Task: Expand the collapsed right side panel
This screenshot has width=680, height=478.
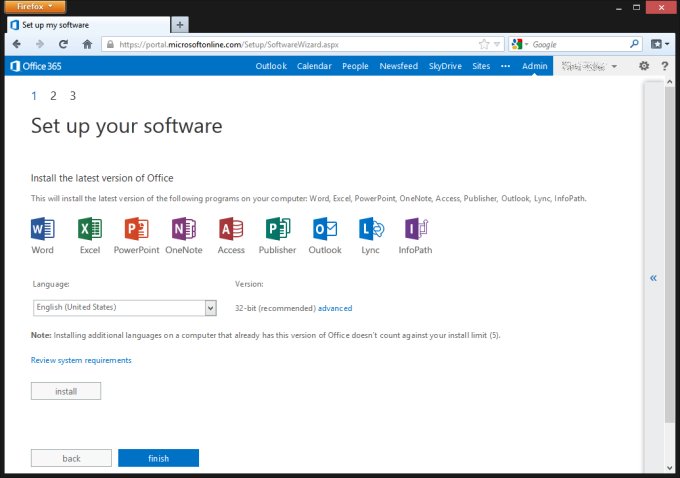Action: click(653, 278)
